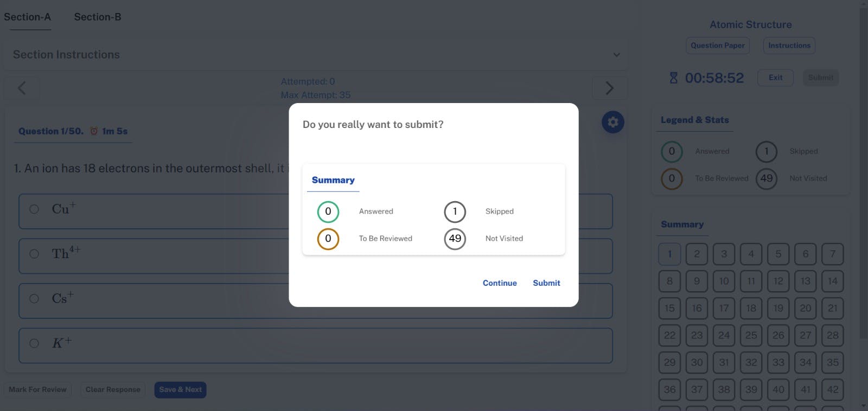Switch to Section-A tab
This screenshot has width=868, height=411.
[x=27, y=17]
